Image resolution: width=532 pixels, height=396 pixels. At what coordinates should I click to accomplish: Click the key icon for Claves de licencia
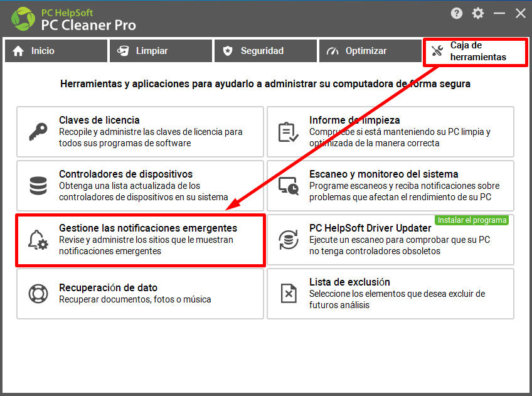(x=38, y=132)
